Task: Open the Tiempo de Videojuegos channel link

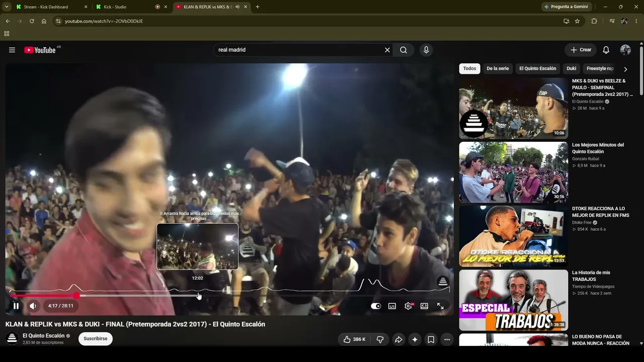Action: tap(593, 287)
